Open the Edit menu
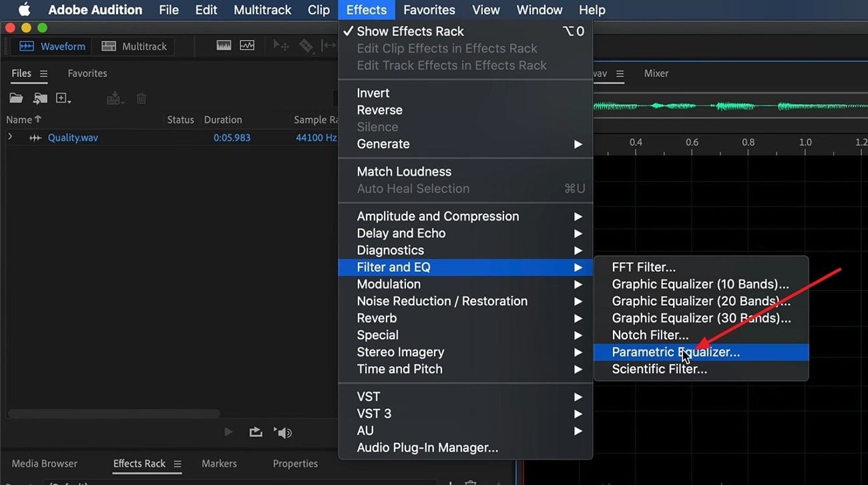868x485 pixels. coord(206,10)
